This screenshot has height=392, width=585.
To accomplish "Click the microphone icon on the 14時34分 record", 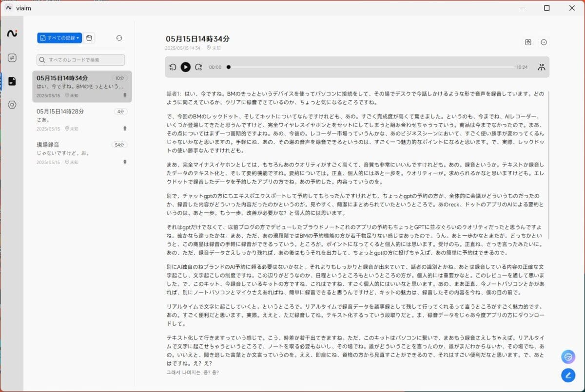I will point(125,95).
